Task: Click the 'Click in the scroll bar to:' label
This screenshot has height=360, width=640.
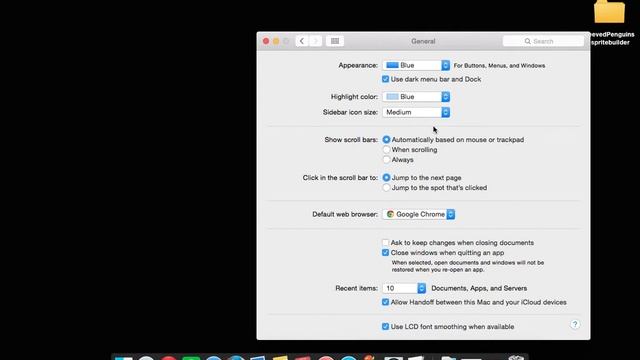Action: pyautogui.click(x=340, y=178)
